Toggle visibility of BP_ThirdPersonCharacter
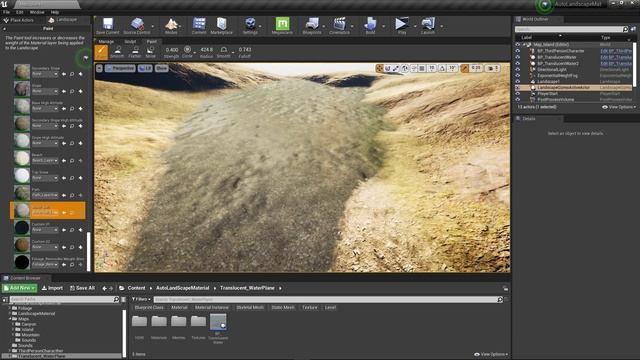 518,51
